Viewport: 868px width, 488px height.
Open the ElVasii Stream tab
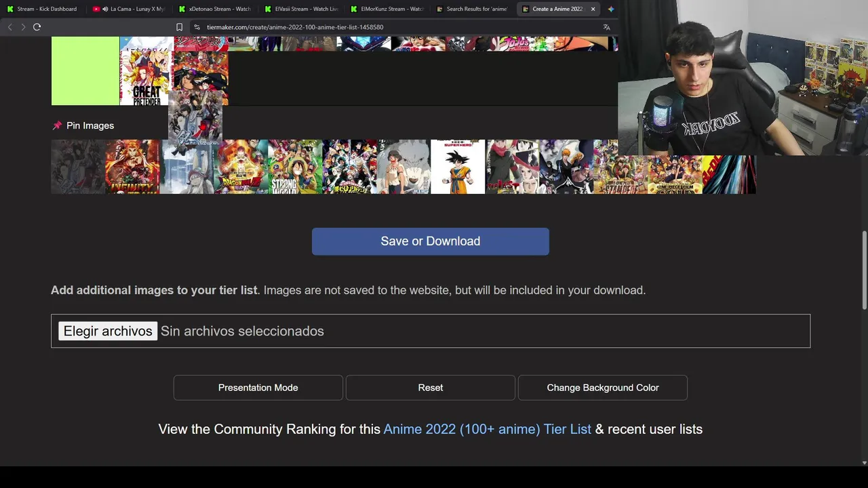(301, 9)
